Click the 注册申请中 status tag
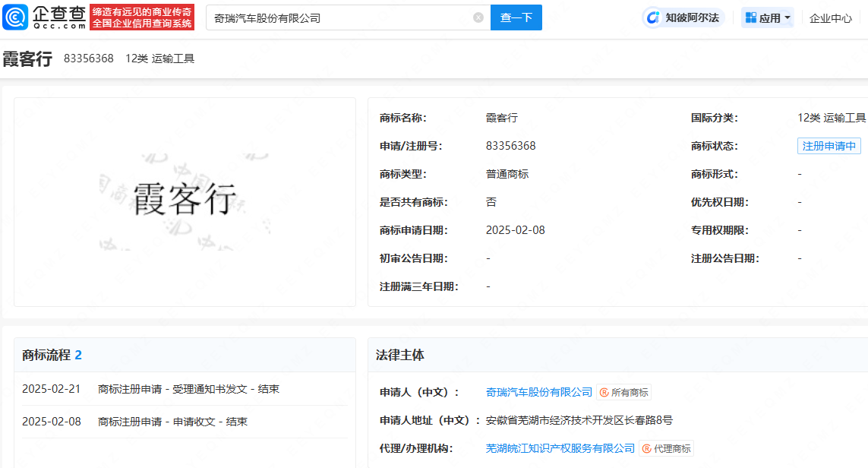 tap(829, 146)
